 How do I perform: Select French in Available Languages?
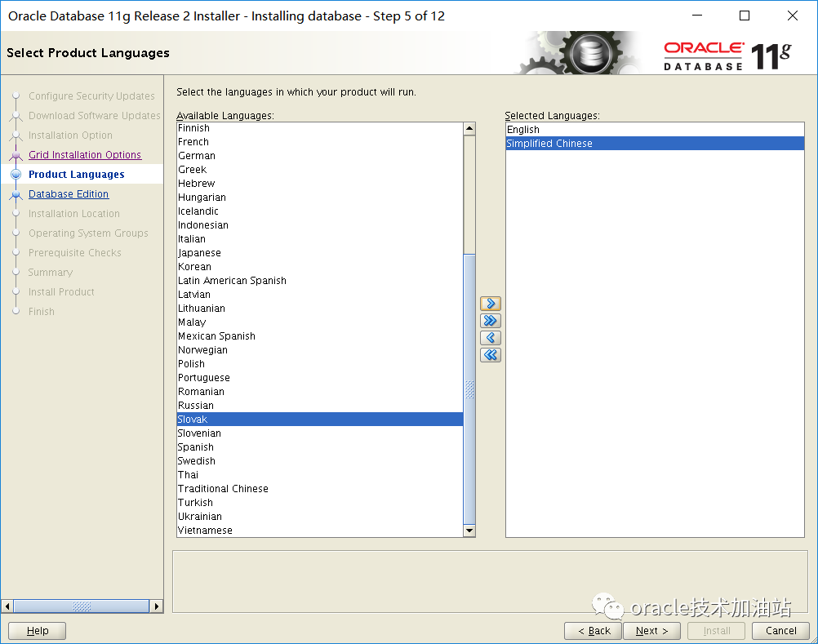320,142
